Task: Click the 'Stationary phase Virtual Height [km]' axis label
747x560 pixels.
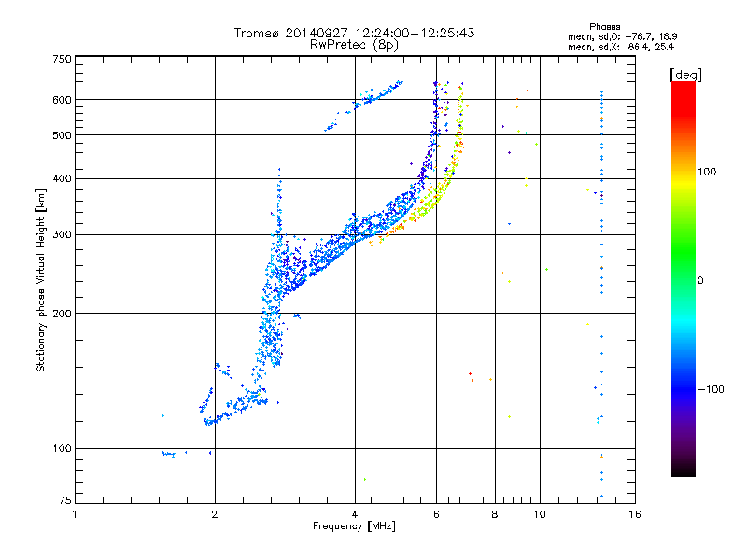Action: (40, 280)
